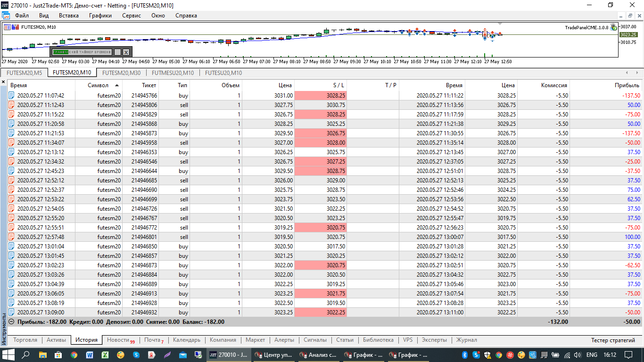Click the sell deal icon of ticket 214946772
Viewport: 644px width, 362px height.
click(x=12, y=227)
